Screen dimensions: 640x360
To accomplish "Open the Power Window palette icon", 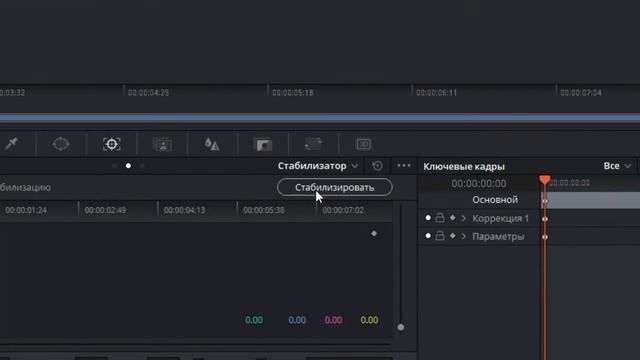I will [61, 144].
